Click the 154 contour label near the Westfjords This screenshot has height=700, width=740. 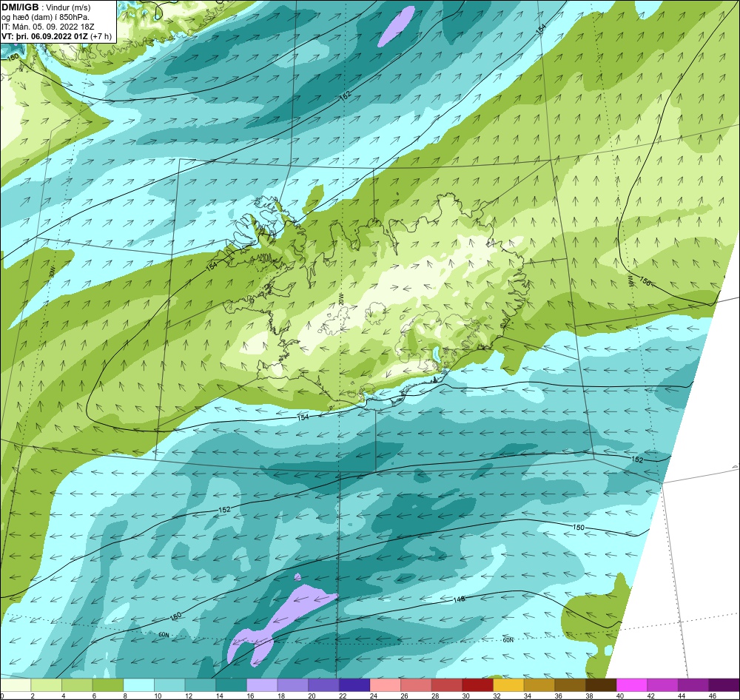click(x=212, y=266)
